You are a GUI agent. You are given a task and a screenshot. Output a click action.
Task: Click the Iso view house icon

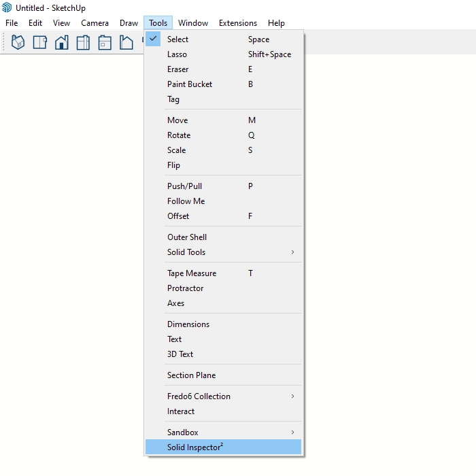(18, 42)
